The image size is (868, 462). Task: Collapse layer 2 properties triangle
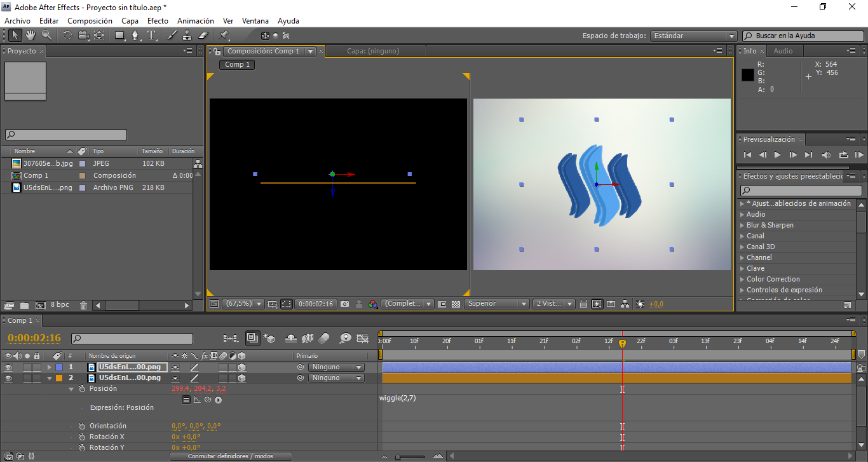click(x=50, y=378)
